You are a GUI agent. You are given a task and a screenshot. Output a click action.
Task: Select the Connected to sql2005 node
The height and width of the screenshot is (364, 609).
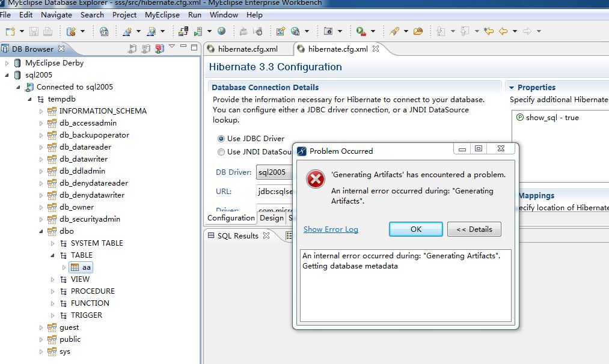point(75,87)
